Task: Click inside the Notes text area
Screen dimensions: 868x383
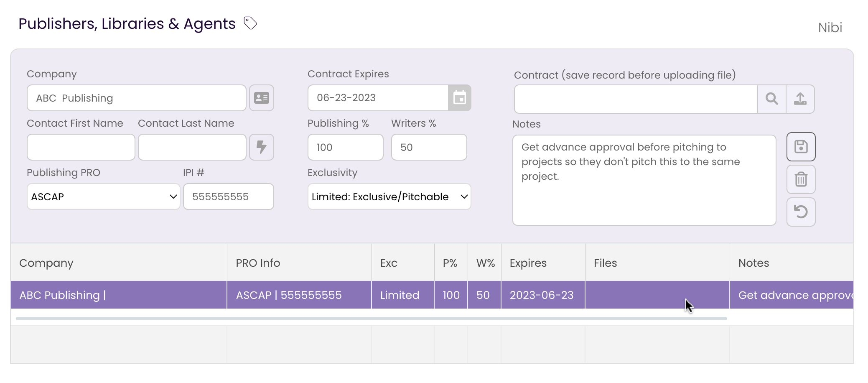Action: coord(644,180)
